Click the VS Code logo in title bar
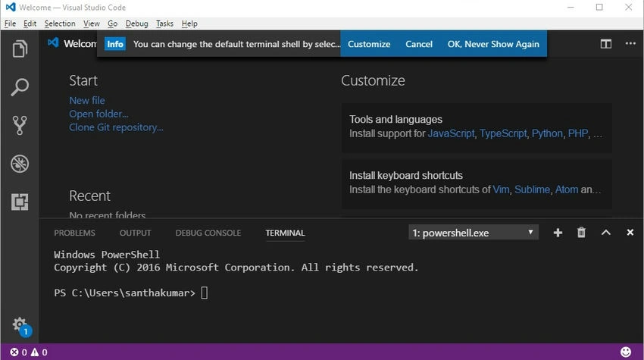 [11, 7]
